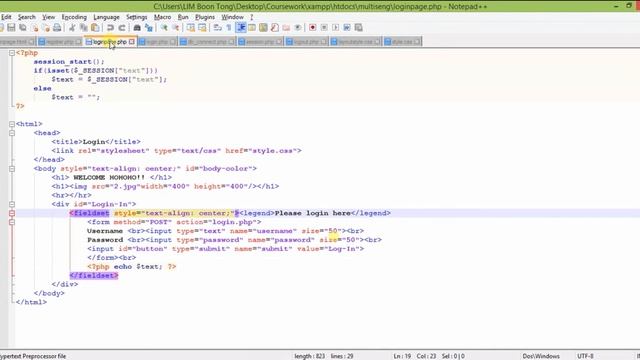This screenshot has height=360, width=640.
Task: Play back the recorded macro icon
Action: 336,28
